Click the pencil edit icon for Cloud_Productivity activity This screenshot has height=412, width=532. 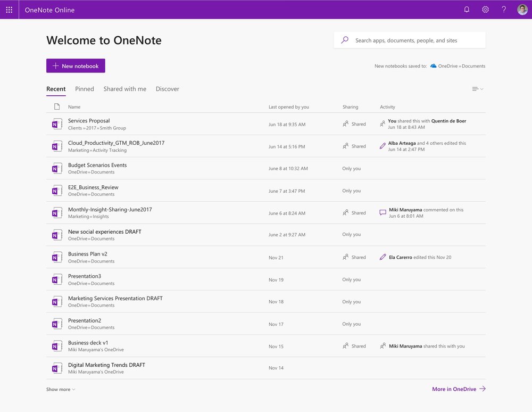pos(383,146)
